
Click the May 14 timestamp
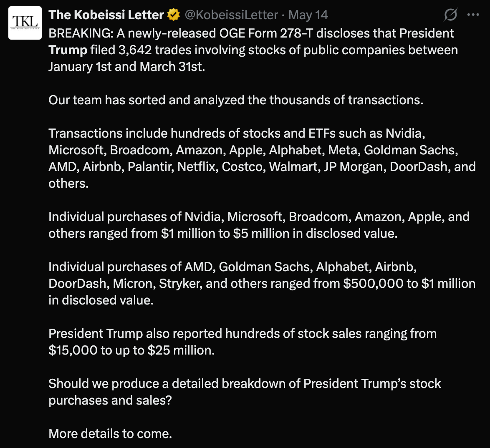coord(308,15)
